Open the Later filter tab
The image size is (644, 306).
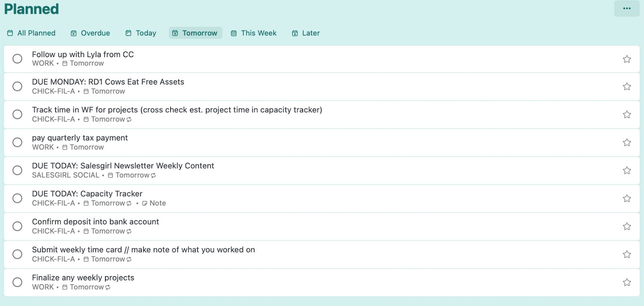click(306, 33)
